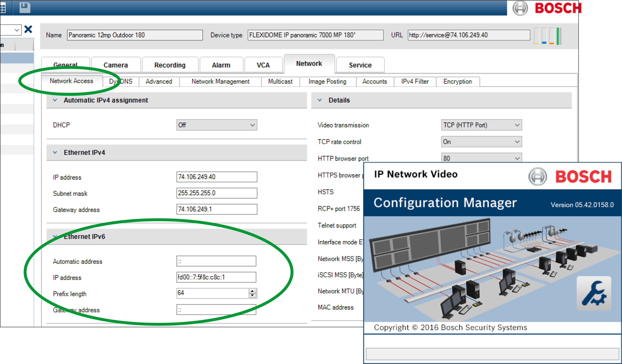The image size is (622, 364).
Task: Click the Device type field
Action: tap(315, 35)
